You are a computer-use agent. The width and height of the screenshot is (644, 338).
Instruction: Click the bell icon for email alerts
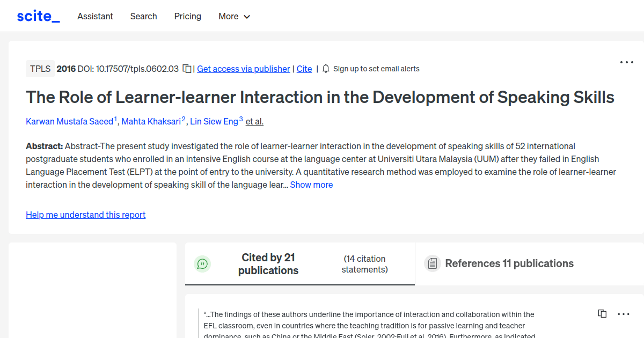325,69
